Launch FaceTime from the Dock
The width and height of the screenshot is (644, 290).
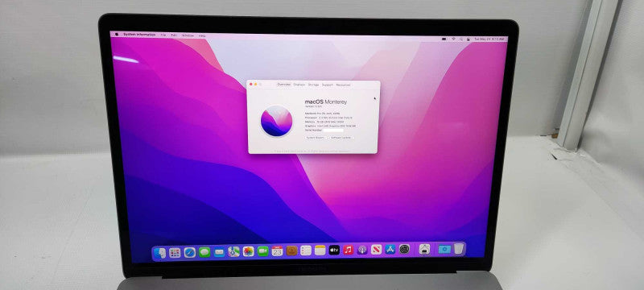[263, 251]
